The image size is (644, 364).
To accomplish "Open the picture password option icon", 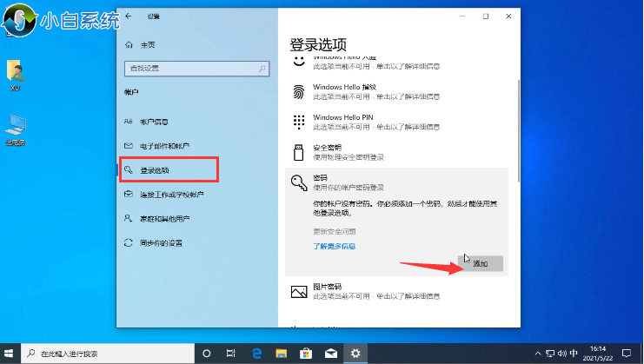I will [x=298, y=290].
